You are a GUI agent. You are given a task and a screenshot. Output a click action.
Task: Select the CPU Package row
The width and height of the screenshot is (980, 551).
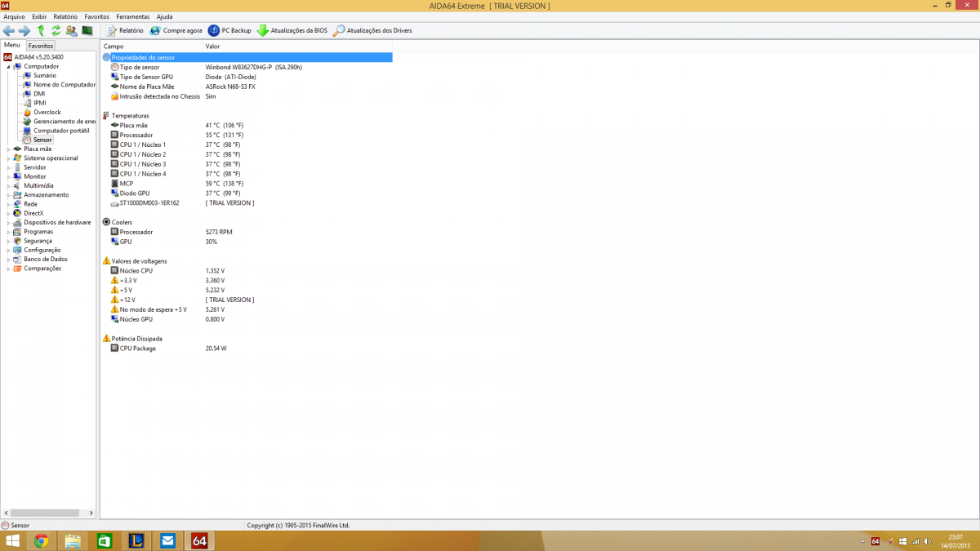(247, 349)
